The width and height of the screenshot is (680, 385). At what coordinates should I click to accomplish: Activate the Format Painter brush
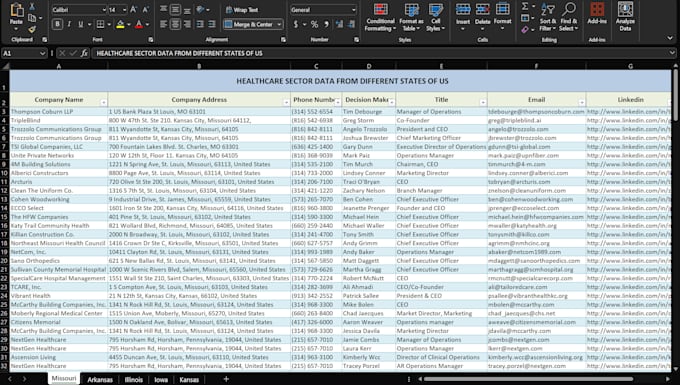click(x=32, y=29)
